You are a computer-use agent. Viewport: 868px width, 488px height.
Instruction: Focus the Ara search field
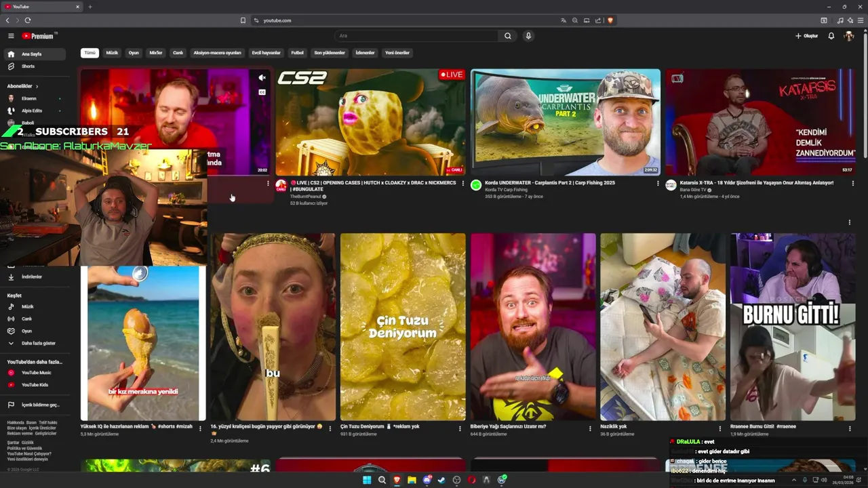click(417, 36)
